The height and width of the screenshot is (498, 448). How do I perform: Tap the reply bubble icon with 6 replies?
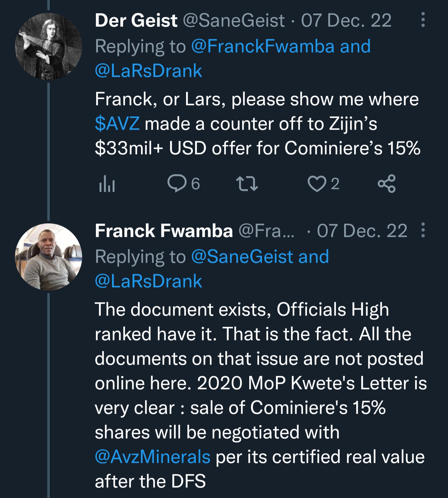177,183
